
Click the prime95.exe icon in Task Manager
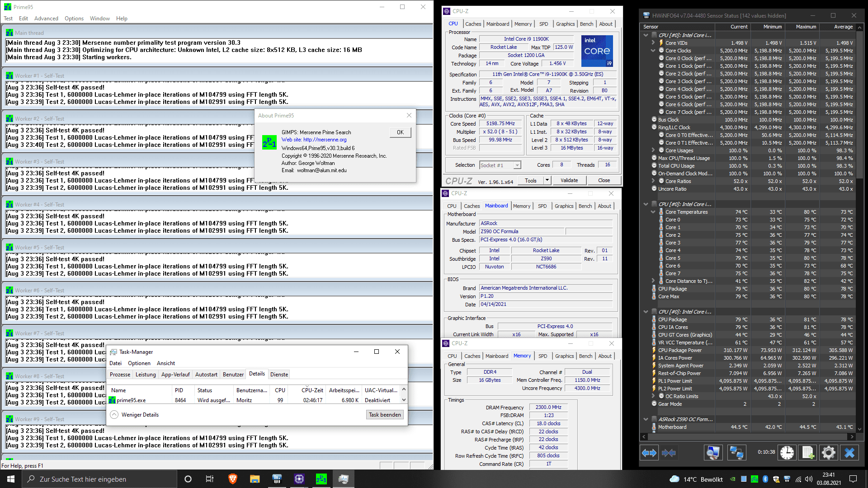tap(112, 400)
